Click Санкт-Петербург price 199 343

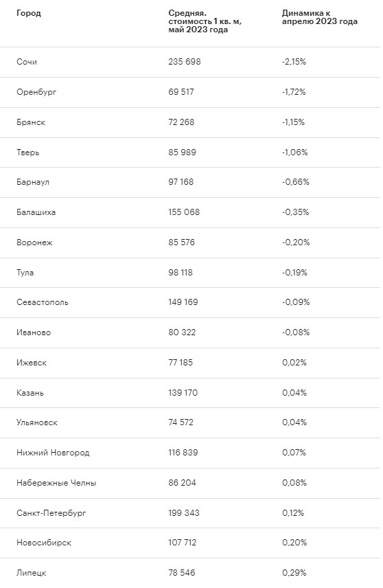[x=184, y=512]
